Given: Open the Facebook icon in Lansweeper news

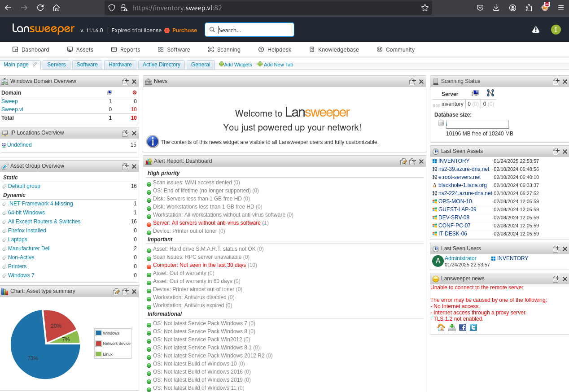Looking at the screenshot, I should click(x=463, y=327).
